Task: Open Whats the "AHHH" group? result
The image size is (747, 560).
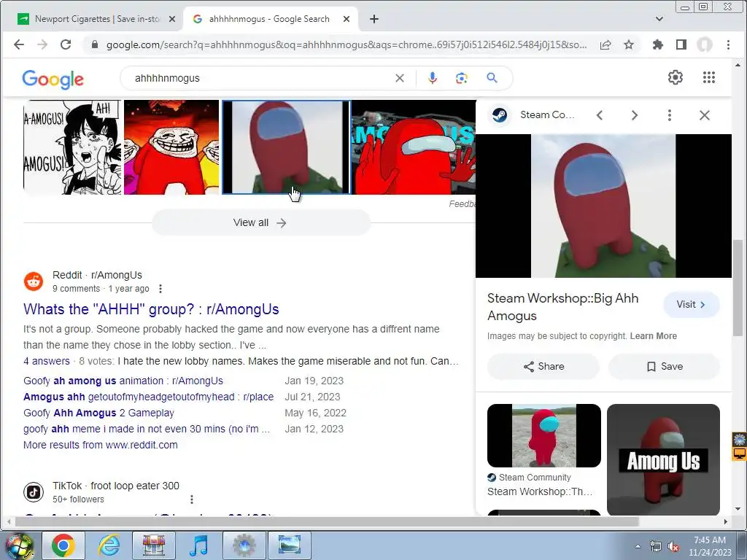Action: (151, 309)
